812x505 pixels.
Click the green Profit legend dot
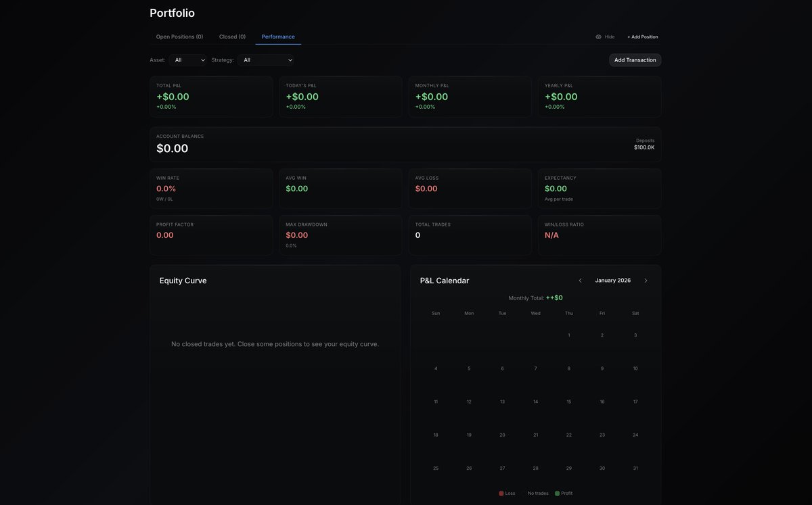coord(557,493)
